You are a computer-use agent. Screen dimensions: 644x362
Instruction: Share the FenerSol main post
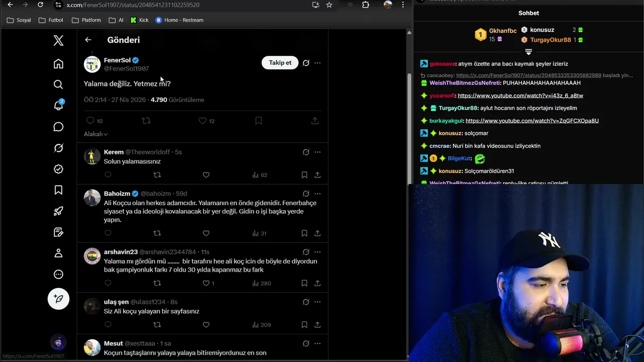click(314, 121)
